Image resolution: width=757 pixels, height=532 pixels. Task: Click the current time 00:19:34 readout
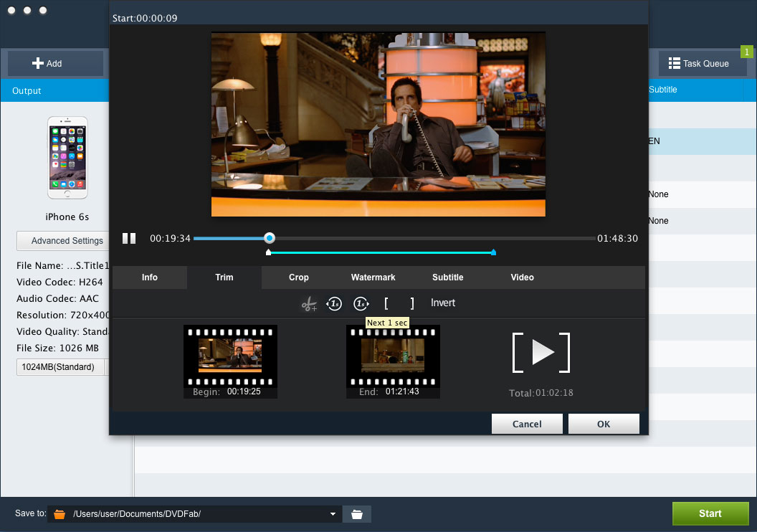(170, 238)
